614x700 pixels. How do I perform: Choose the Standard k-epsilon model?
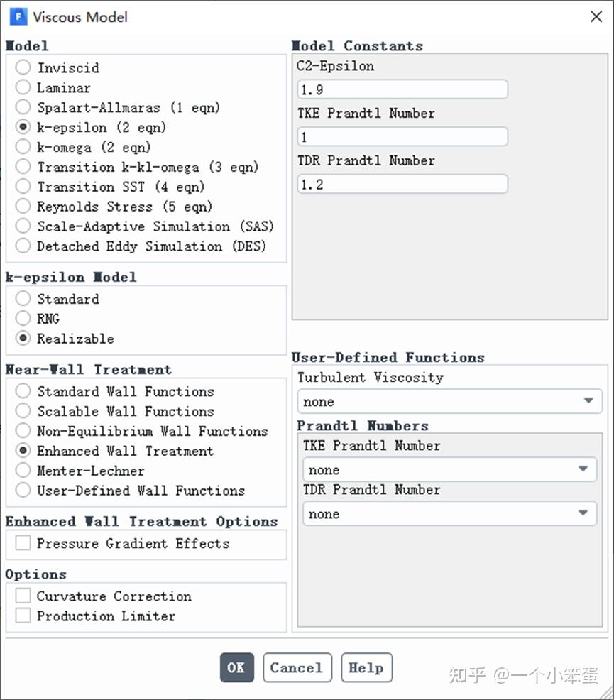(x=23, y=298)
